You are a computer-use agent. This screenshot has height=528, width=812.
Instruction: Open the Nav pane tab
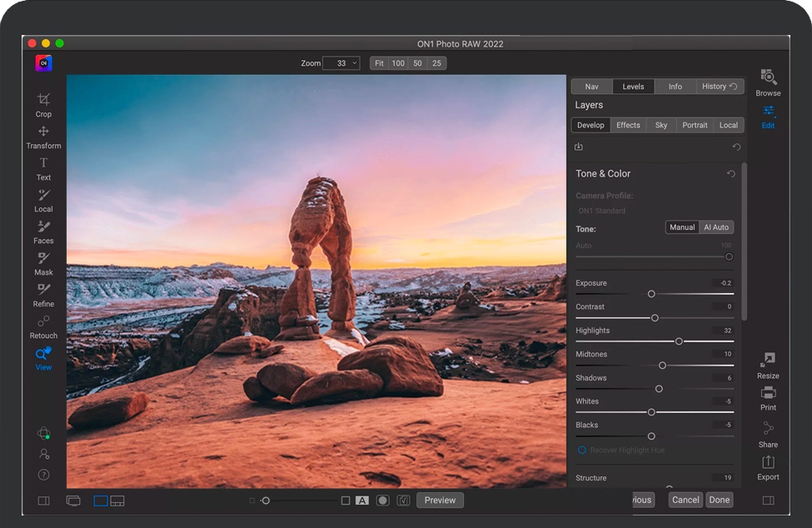click(591, 87)
